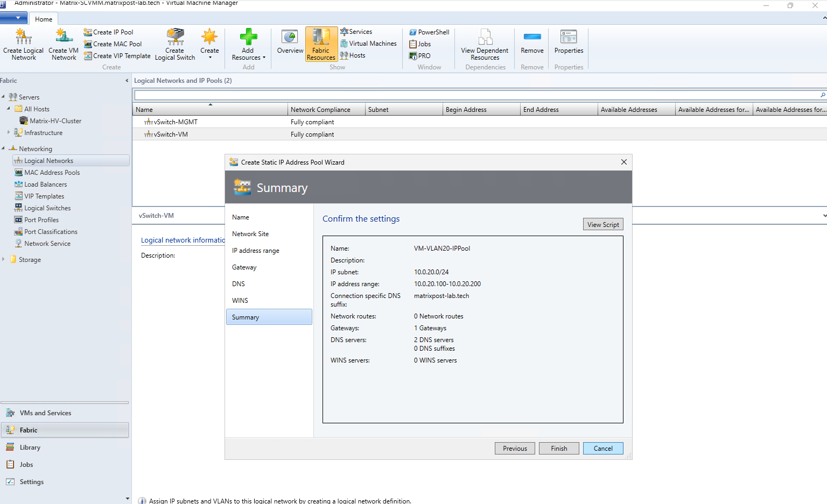Open the Jobs window from ribbon
Viewport: 827px width, 504px height.
click(420, 44)
